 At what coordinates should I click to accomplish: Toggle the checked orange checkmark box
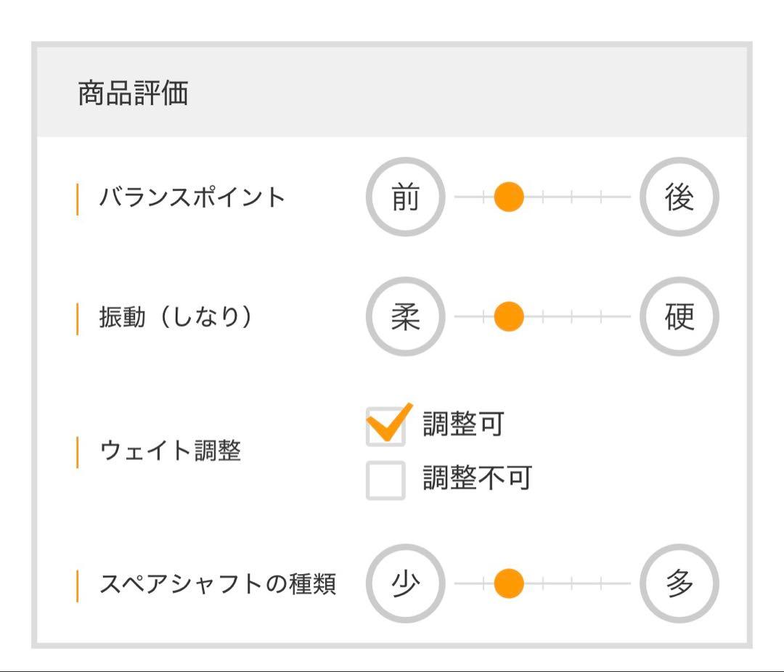(387, 425)
